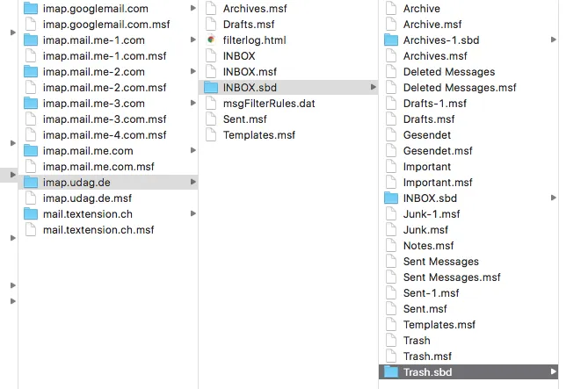Click the imap.googlemail.com folder icon
The image size is (588, 389).
coord(31,8)
